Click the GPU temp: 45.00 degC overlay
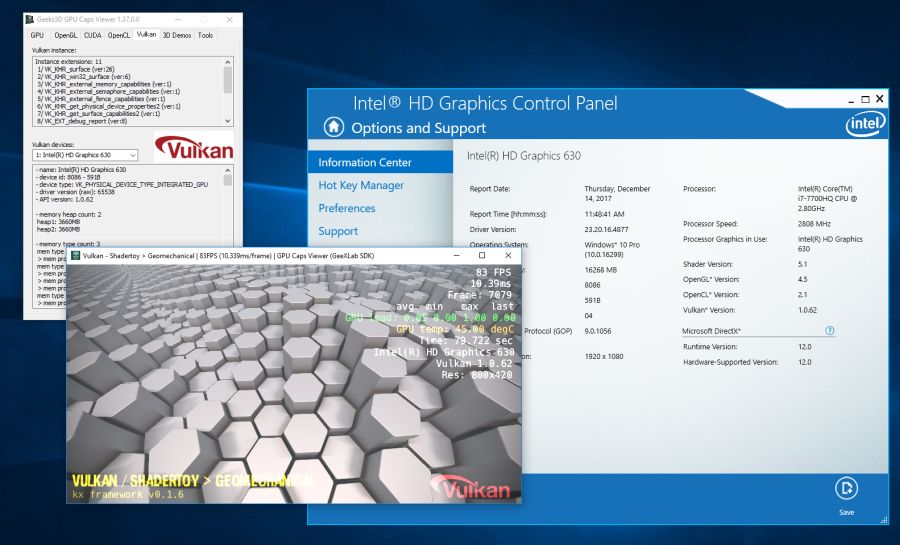Image resolution: width=900 pixels, height=545 pixels. (x=456, y=329)
